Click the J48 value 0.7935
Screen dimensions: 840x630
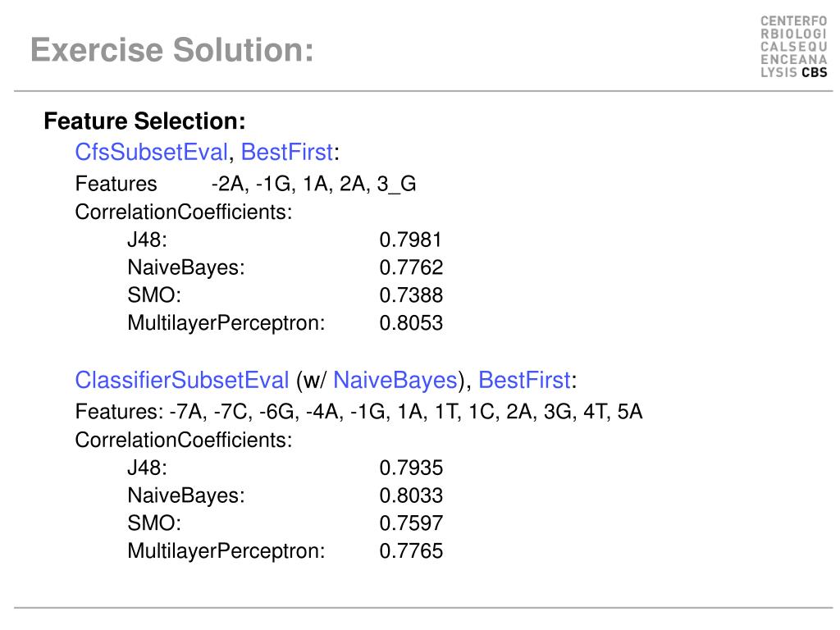pos(411,468)
